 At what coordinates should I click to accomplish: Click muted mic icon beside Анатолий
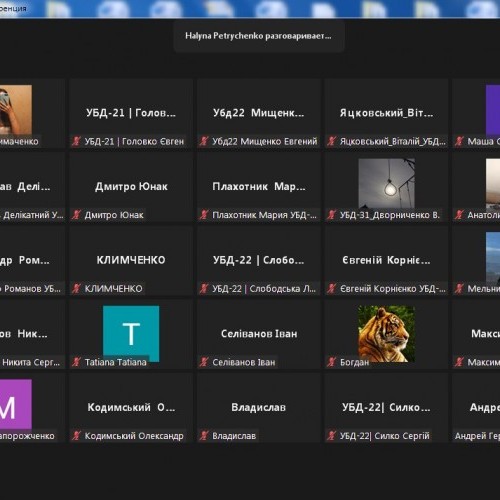click(x=459, y=215)
